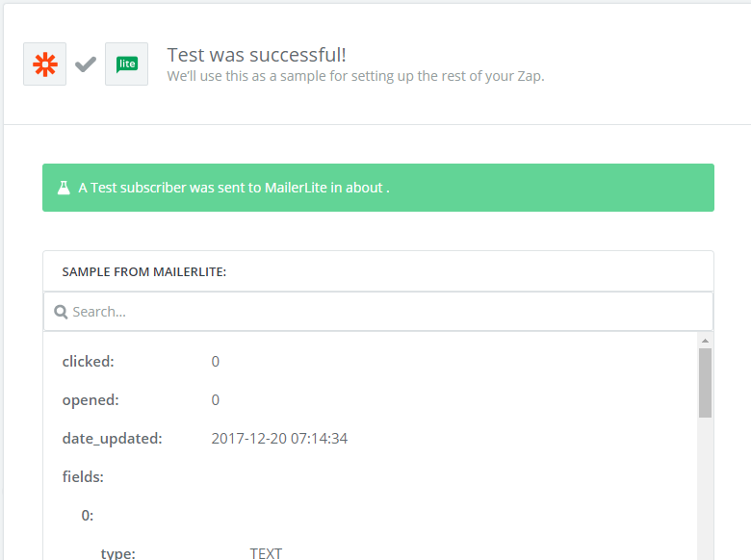
Task: Click the date value 2017-12-20 07:14:34
Action: pyautogui.click(x=279, y=439)
